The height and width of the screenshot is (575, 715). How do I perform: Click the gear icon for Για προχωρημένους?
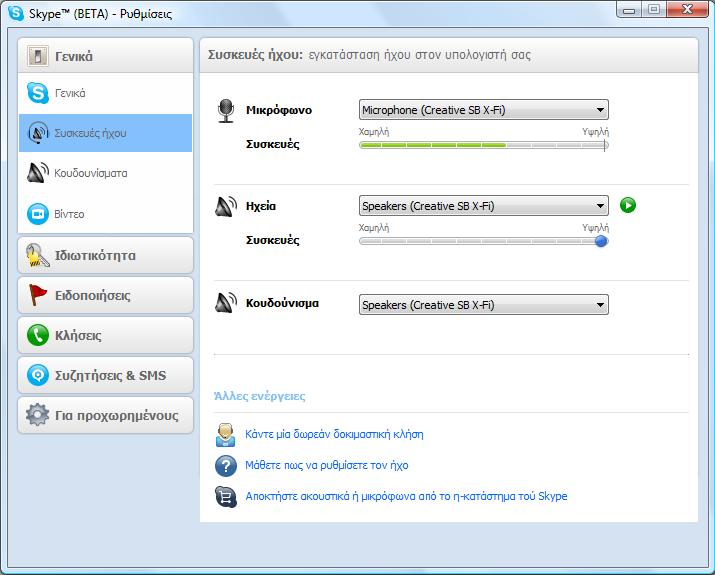coord(37,415)
